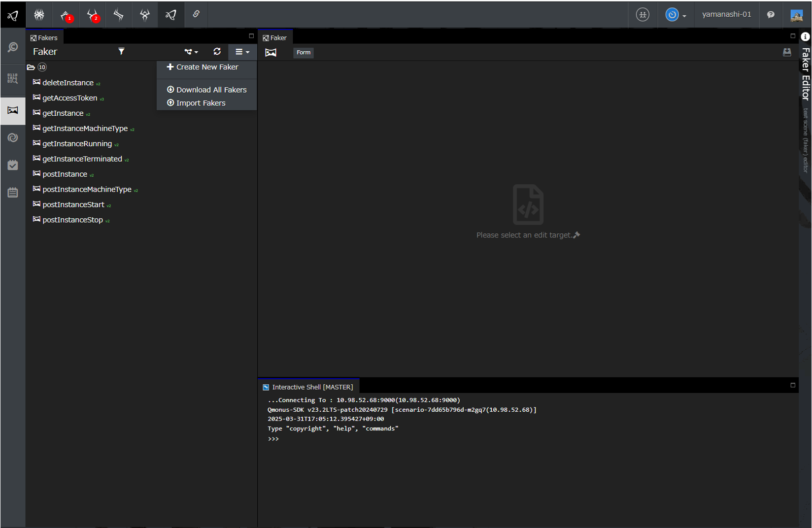Open the getAccessToken faker

coord(69,98)
